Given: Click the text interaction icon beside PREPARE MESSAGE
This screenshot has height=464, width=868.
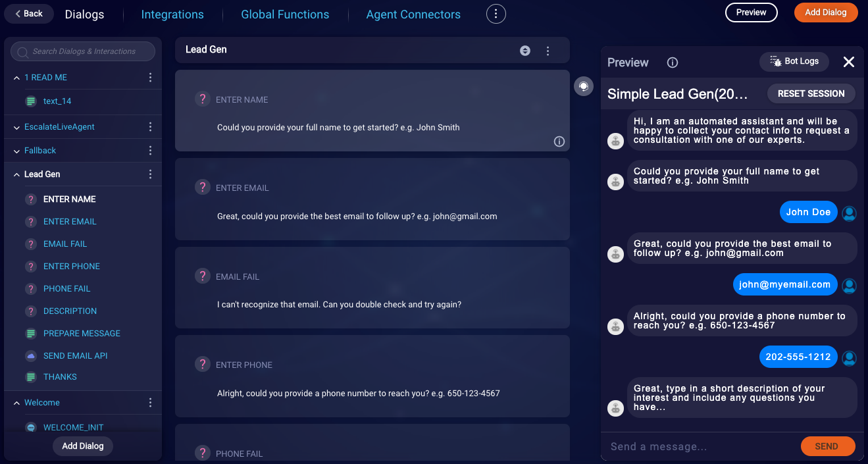Looking at the screenshot, I should (x=30, y=333).
